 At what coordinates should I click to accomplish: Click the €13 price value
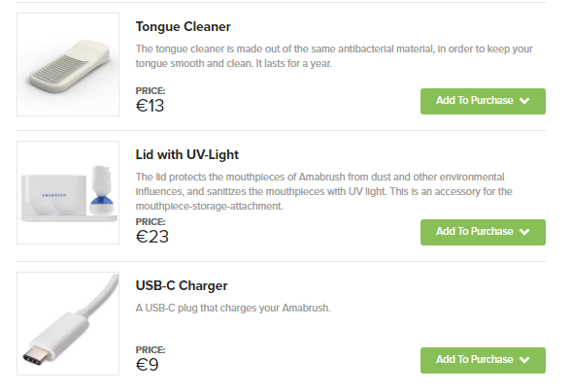(150, 106)
